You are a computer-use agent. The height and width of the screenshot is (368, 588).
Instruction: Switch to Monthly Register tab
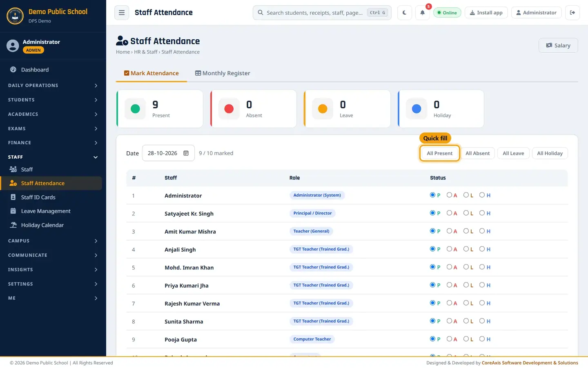pyautogui.click(x=223, y=73)
